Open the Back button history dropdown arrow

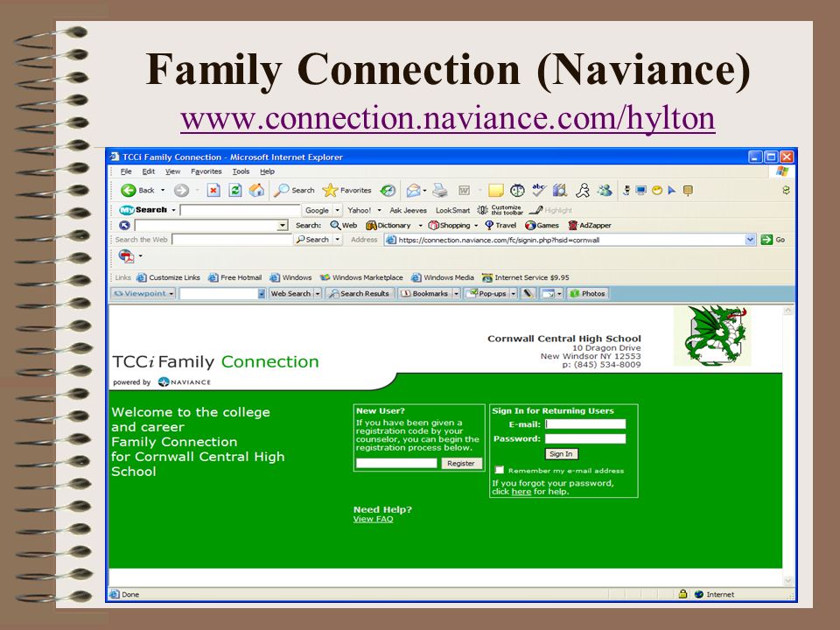163,190
